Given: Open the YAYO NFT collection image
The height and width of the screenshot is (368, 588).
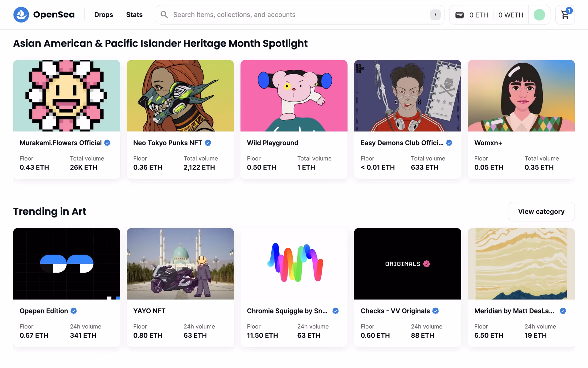Looking at the screenshot, I should (180, 264).
